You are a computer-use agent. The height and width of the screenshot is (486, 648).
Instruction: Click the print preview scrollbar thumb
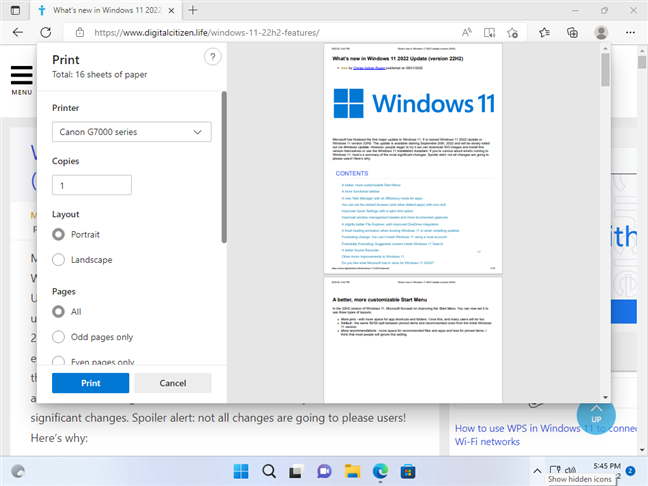click(x=605, y=69)
